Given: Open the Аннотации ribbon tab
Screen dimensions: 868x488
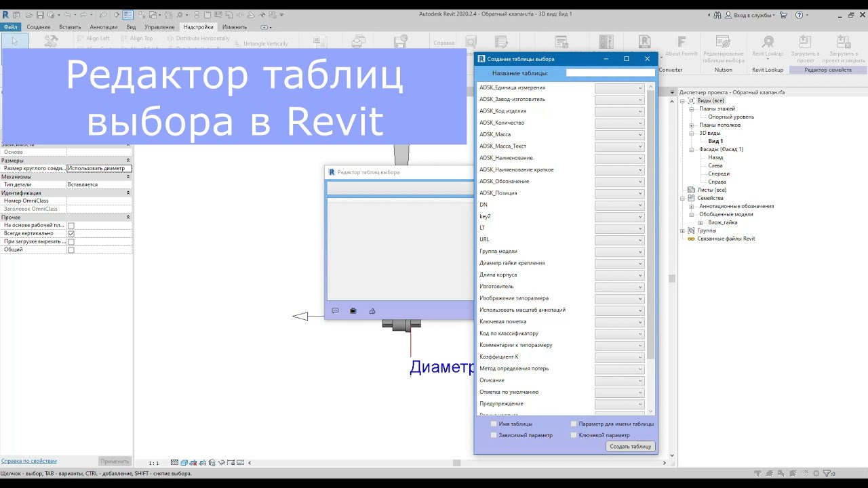Looking at the screenshot, I should pos(104,27).
